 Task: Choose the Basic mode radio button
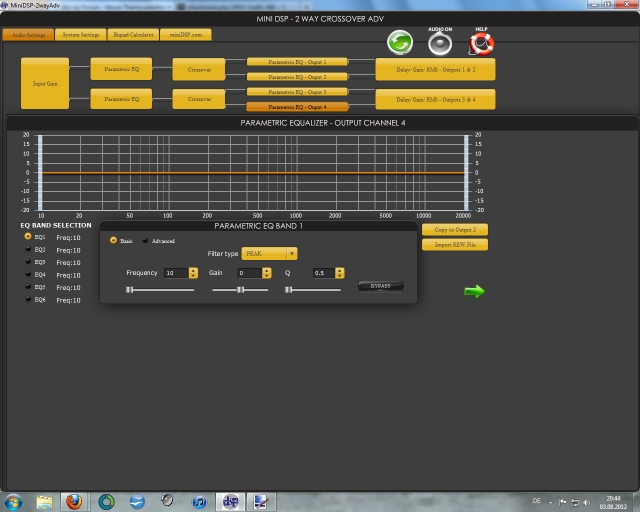[x=113, y=240]
